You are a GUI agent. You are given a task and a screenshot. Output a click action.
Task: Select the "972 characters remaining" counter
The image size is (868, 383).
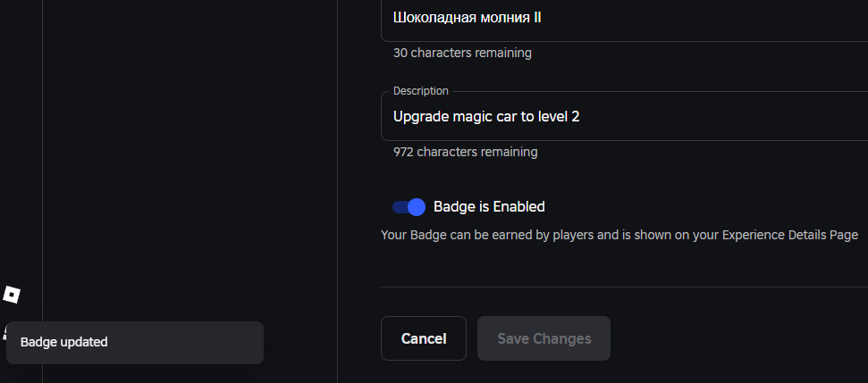pyautogui.click(x=465, y=152)
